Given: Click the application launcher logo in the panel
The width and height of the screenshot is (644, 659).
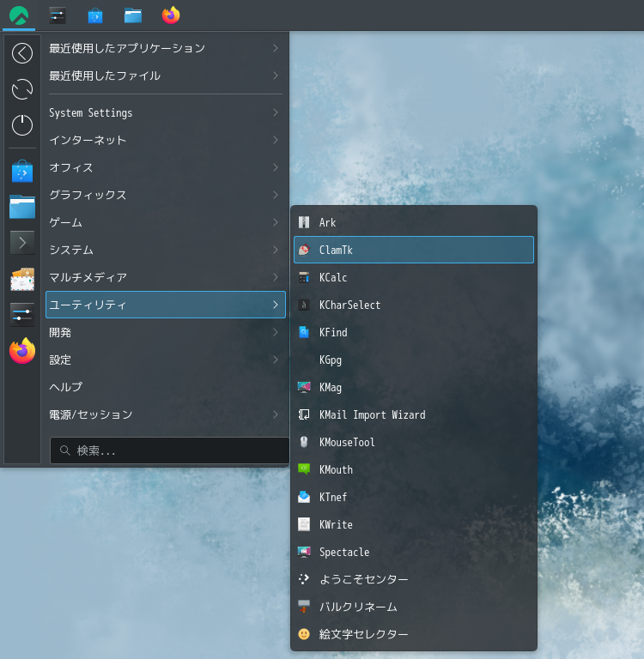Looking at the screenshot, I should 19,15.
